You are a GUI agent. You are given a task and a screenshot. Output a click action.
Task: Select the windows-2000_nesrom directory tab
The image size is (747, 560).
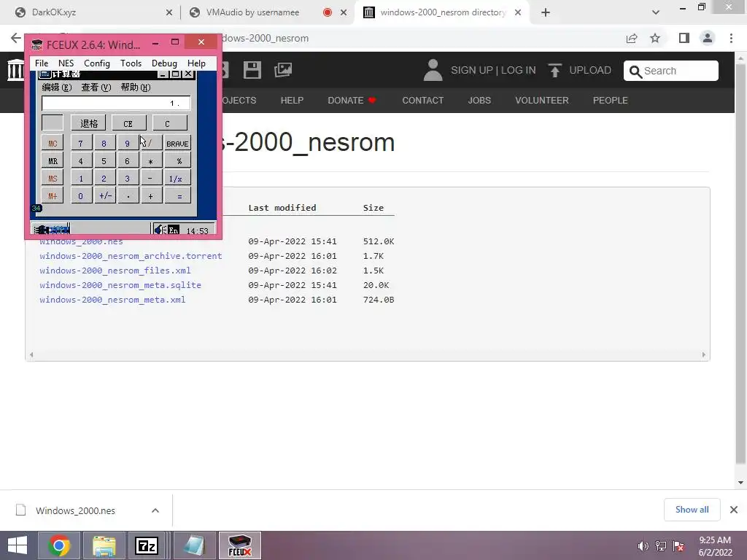[x=442, y=12]
